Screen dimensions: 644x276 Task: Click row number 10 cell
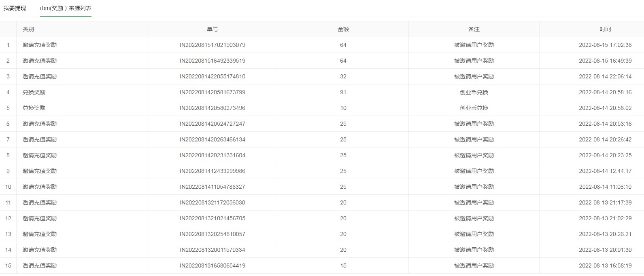[8, 187]
